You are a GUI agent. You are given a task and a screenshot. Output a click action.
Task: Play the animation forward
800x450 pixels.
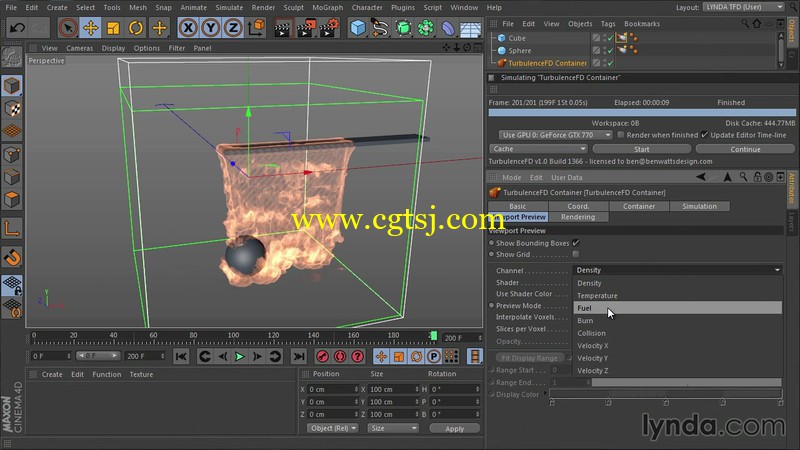click(239, 356)
